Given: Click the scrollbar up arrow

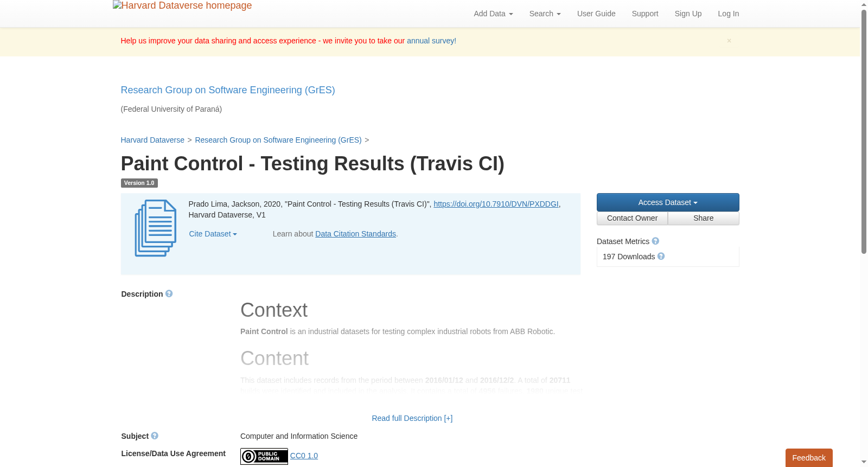Looking at the screenshot, I should tap(864, 4).
